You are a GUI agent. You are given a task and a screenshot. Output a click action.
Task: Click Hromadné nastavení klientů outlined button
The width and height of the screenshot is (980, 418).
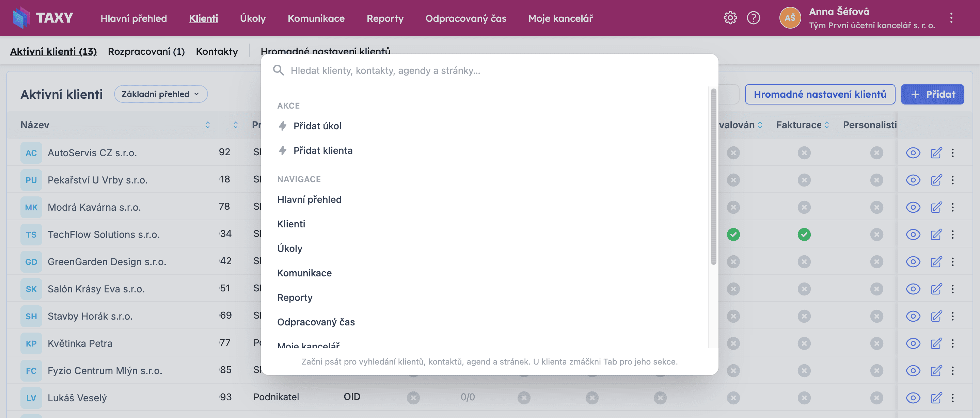point(820,94)
